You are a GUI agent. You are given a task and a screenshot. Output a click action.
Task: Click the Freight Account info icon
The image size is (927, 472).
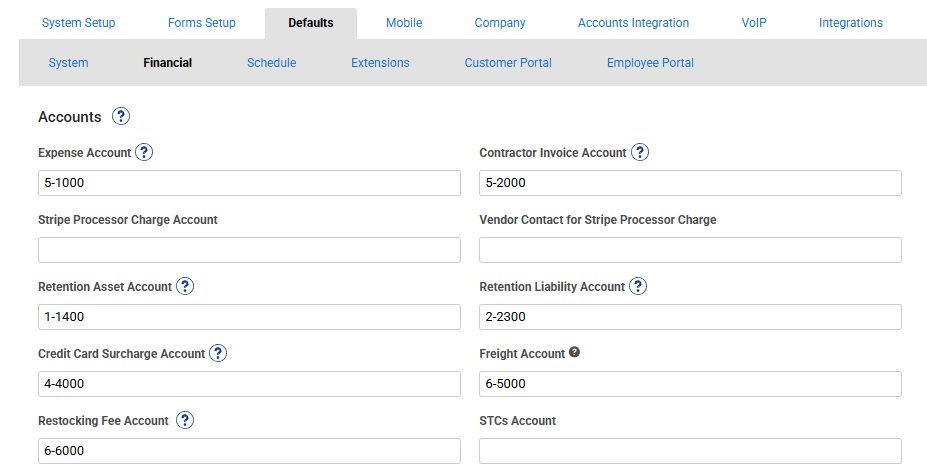coord(574,353)
